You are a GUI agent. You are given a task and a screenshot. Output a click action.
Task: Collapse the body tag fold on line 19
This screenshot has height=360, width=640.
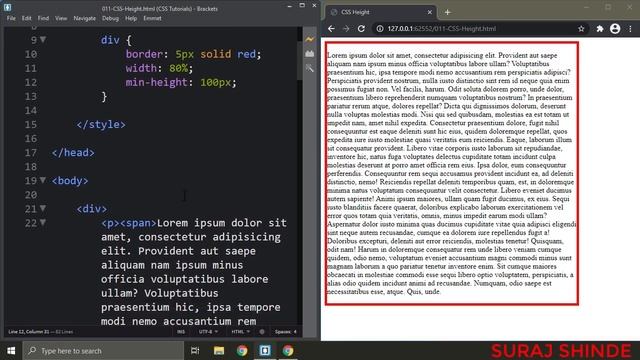click(43, 180)
